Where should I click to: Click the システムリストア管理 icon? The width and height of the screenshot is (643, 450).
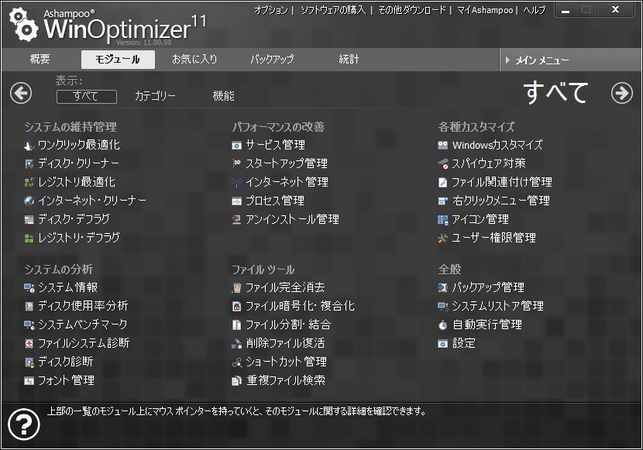(x=443, y=306)
